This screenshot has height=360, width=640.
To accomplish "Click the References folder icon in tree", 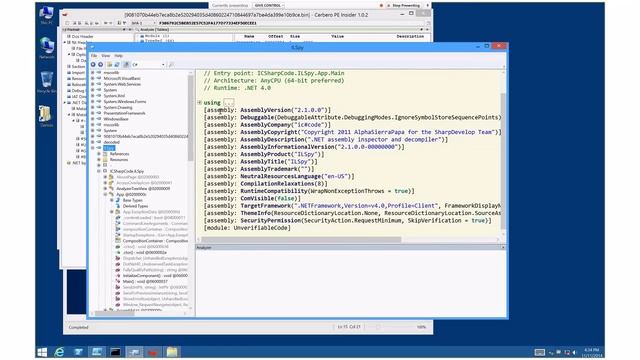I will pos(105,154).
